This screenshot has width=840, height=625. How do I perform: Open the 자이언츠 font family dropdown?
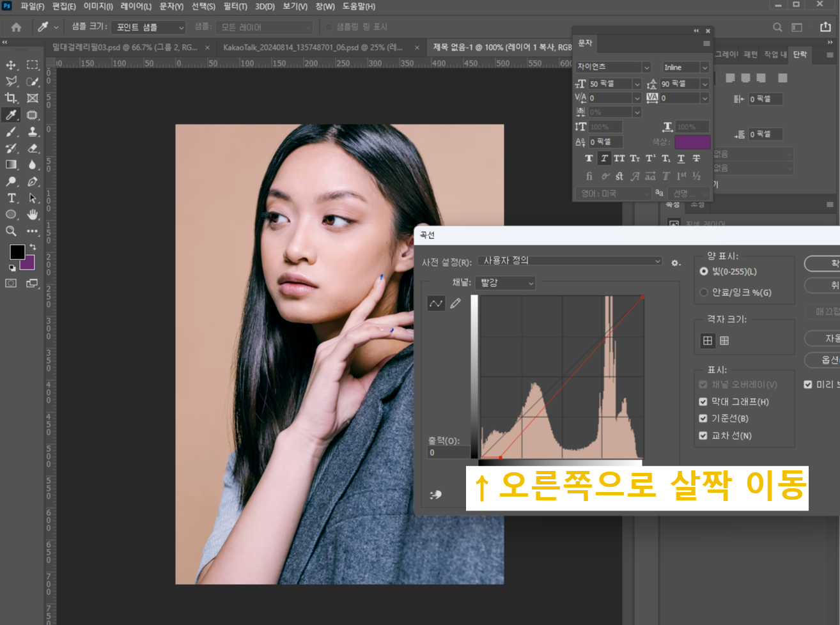pyautogui.click(x=612, y=66)
